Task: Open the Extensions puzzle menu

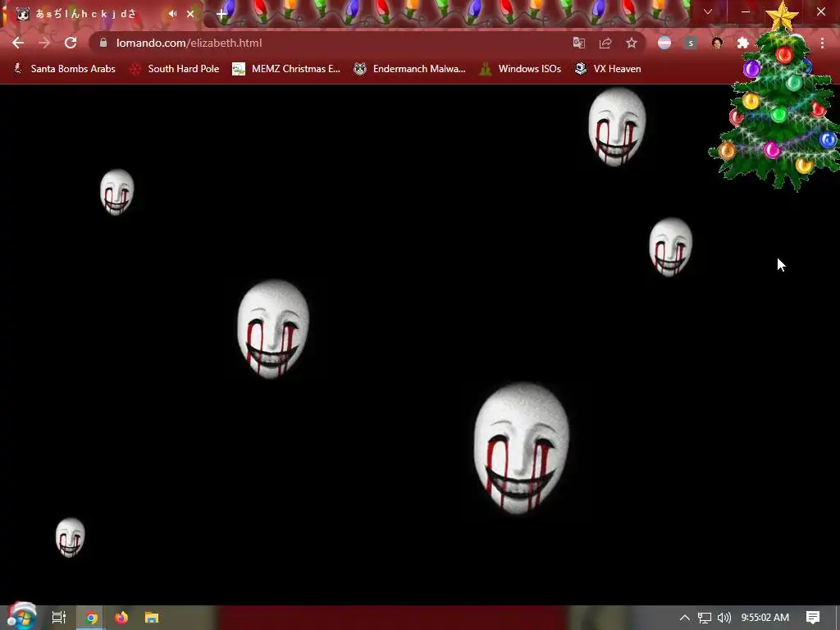Action: pos(743,43)
